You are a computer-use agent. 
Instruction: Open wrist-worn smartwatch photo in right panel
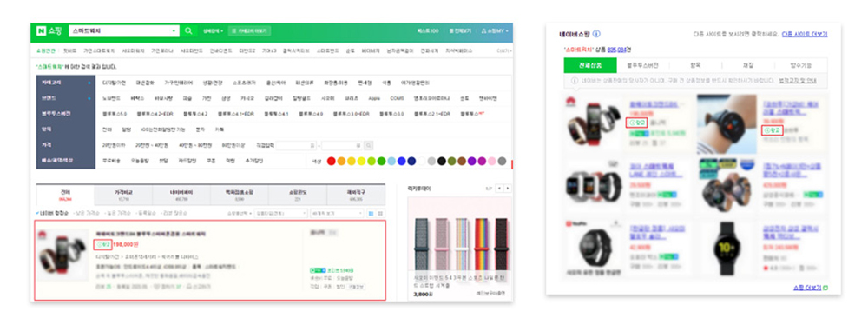tap(727, 123)
